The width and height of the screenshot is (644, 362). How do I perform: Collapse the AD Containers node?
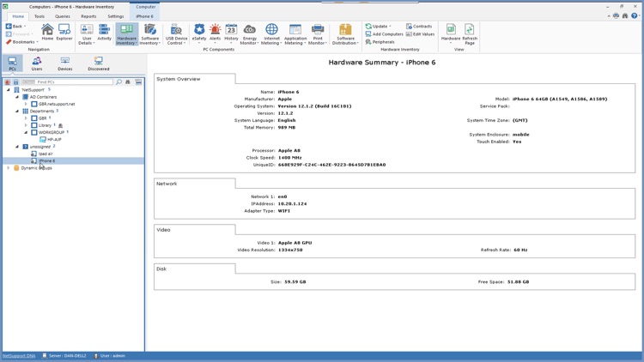tap(17, 97)
